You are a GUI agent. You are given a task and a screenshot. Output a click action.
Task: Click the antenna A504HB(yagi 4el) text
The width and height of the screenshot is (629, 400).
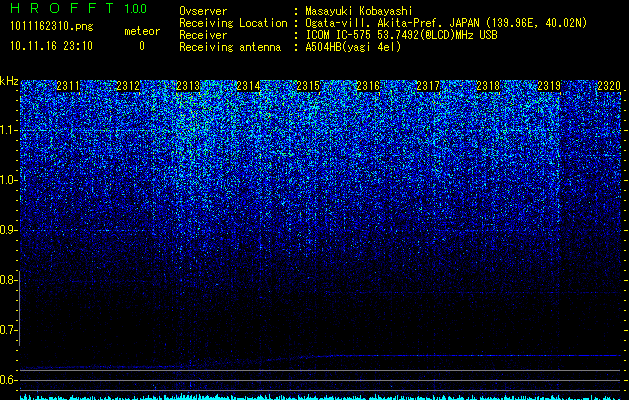[353, 47]
